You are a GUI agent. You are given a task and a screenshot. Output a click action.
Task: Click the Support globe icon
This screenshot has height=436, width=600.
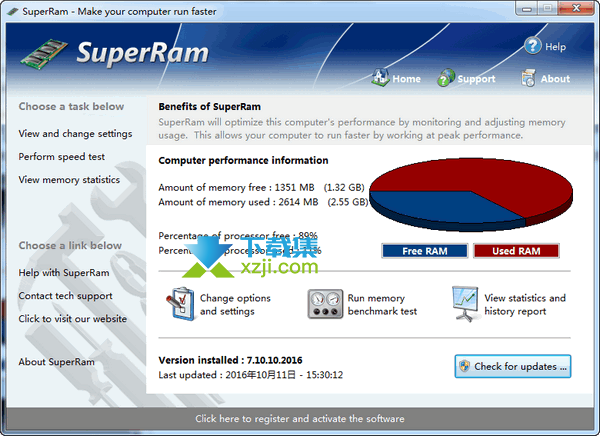point(446,78)
